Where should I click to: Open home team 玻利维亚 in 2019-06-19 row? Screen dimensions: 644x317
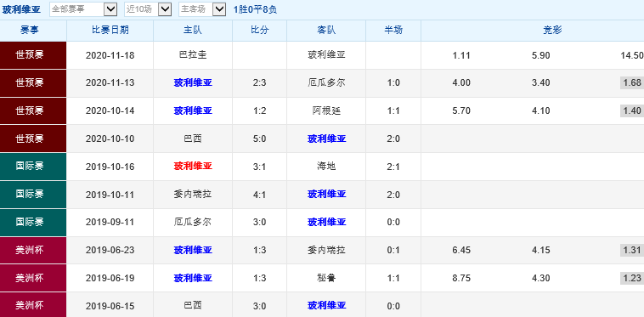click(x=193, y=278)
